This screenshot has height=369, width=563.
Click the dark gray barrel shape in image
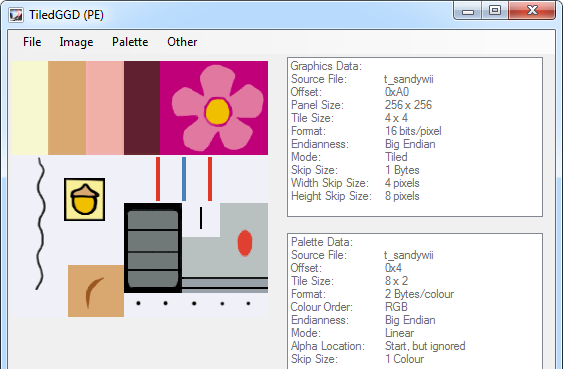153,248
